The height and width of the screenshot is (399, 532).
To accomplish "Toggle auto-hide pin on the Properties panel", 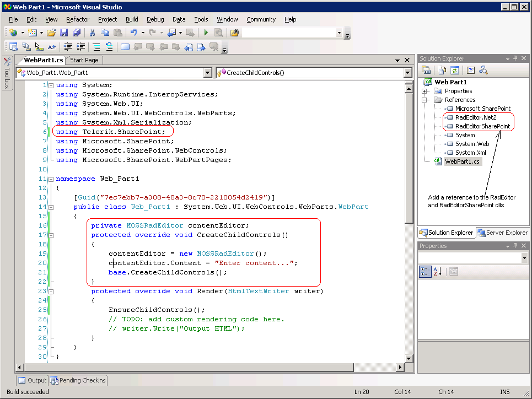I will pyautogui.click(x=515, y=246).
